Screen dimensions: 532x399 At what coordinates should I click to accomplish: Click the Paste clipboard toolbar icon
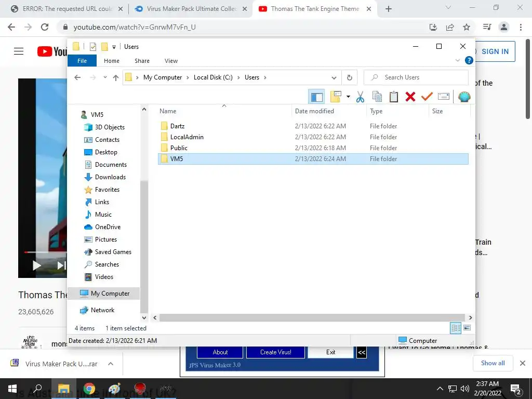(x=394, y=97)
